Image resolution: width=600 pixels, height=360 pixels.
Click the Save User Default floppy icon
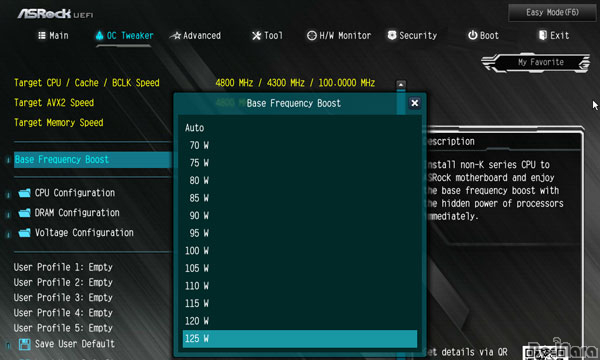point(25,344)
